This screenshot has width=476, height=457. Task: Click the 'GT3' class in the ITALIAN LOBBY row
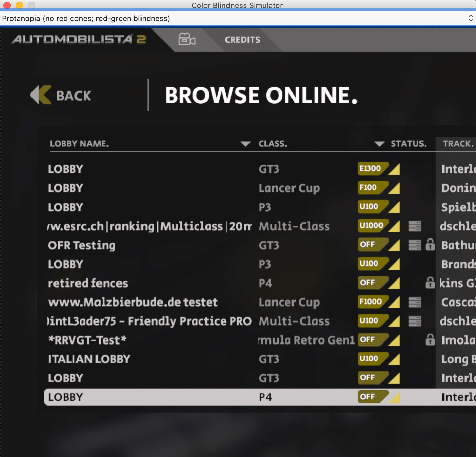tap(269, 359)
